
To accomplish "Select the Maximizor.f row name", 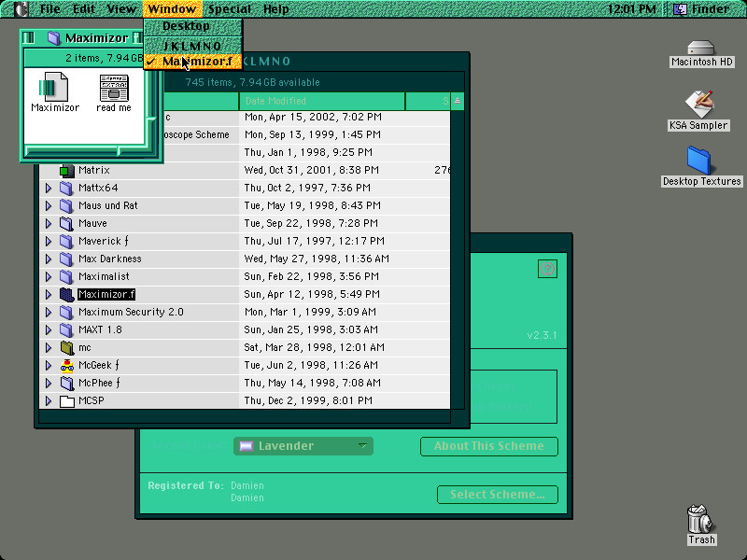I will [106, 294].
